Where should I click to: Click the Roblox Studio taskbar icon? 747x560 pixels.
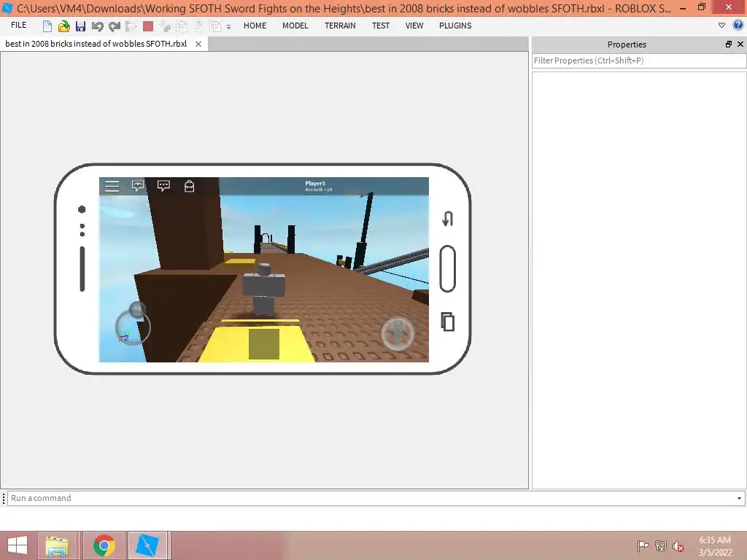click(147, 545)
